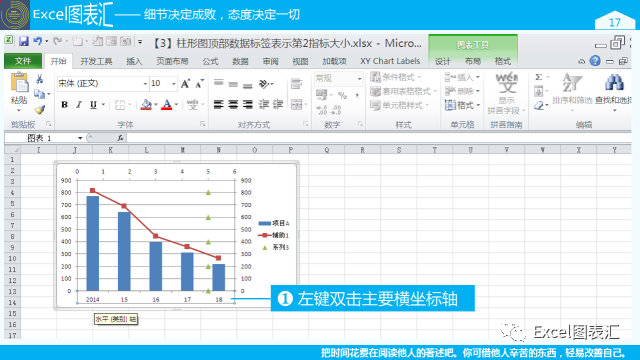Open the font name dropdown 宋体 (正文)
The height and width of the screenshot is (360, 640).
pos(102,84)
